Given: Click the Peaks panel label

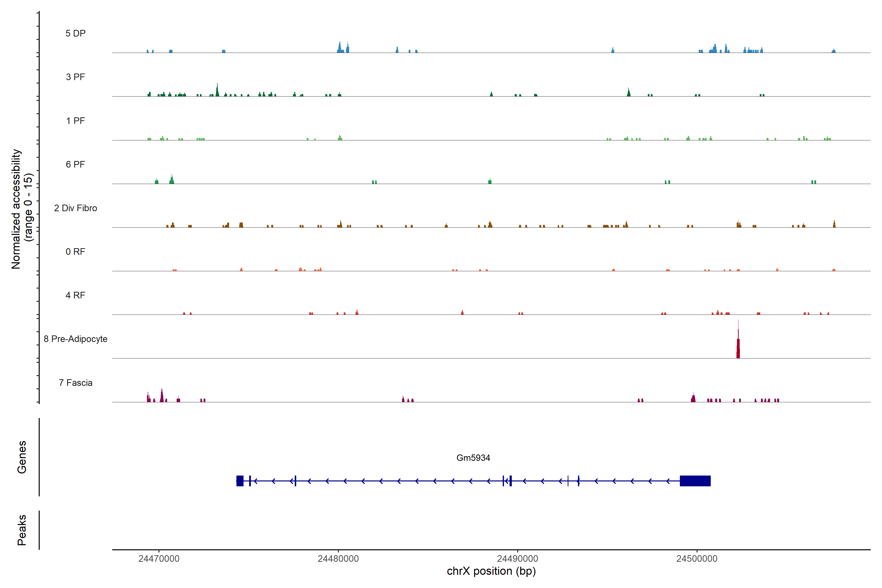Looking at the screenshot, I should (22, 530).
